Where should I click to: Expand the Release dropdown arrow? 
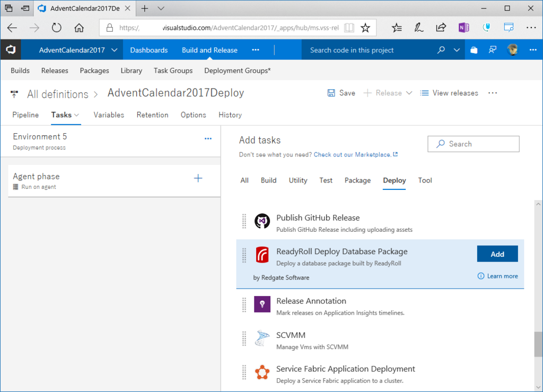click(409, 93)
